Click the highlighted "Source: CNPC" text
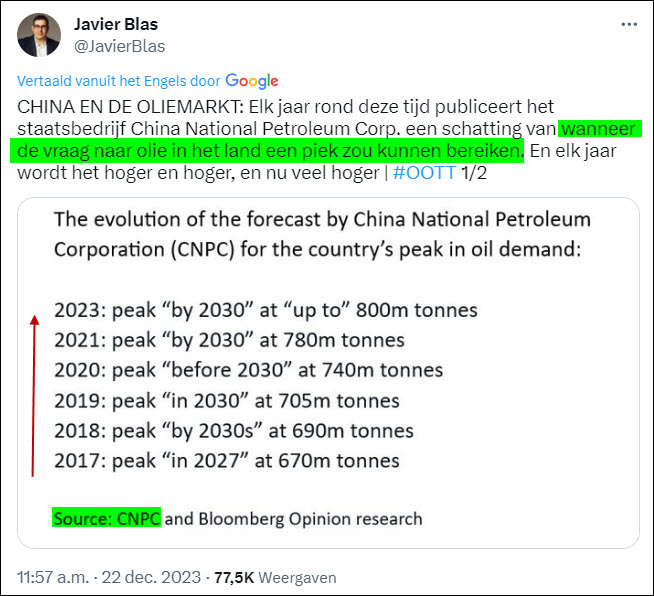 [106, 518]
